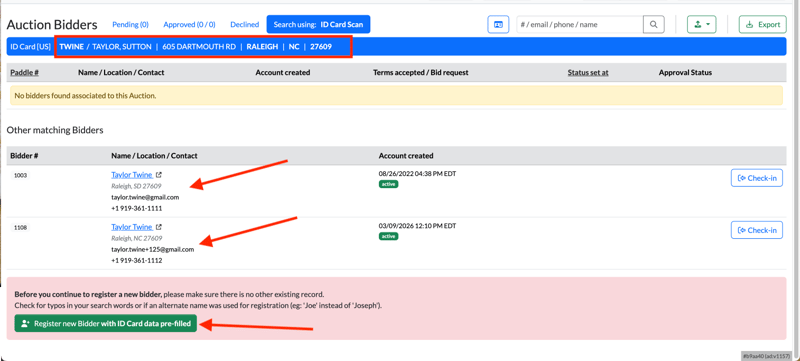The width and height of the screenshot is (800, 361).
Task: Focus the # / email / phone / name search field
Action: pyautogui.click(x=580, y=24)
